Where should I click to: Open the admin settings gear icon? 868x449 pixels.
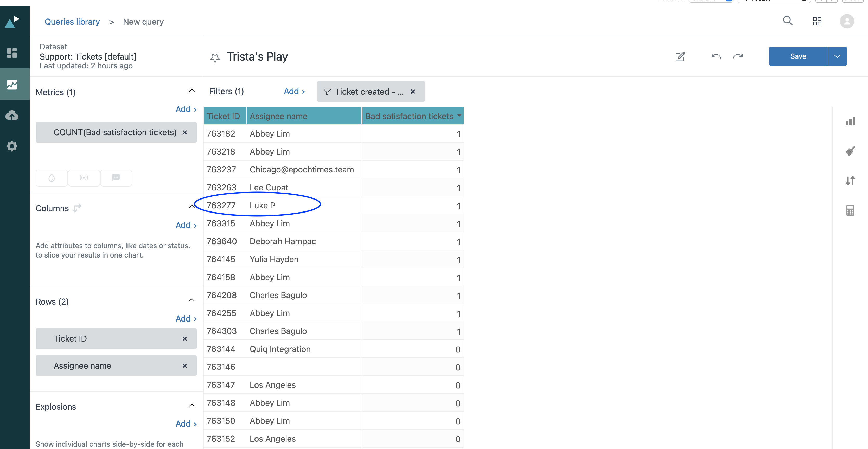coord(12,146)
